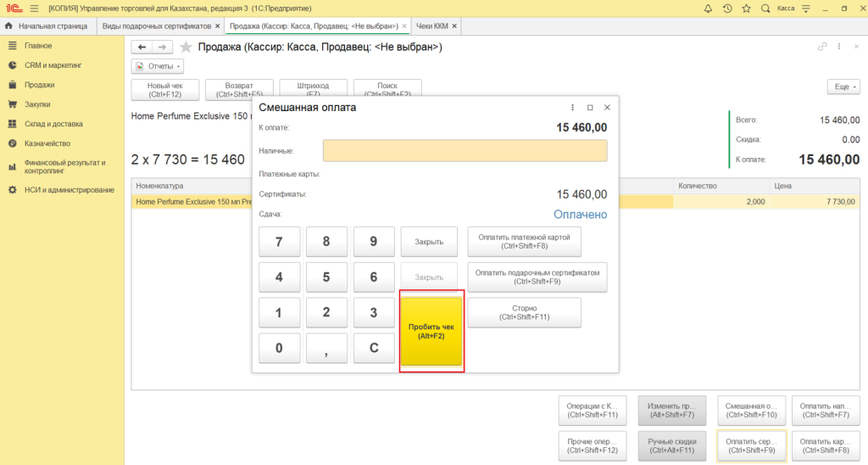Image resolution: width=868 pixels, height=465 pixels.
Task: Tap keypad digit 1
Action: tap(280, 312)
